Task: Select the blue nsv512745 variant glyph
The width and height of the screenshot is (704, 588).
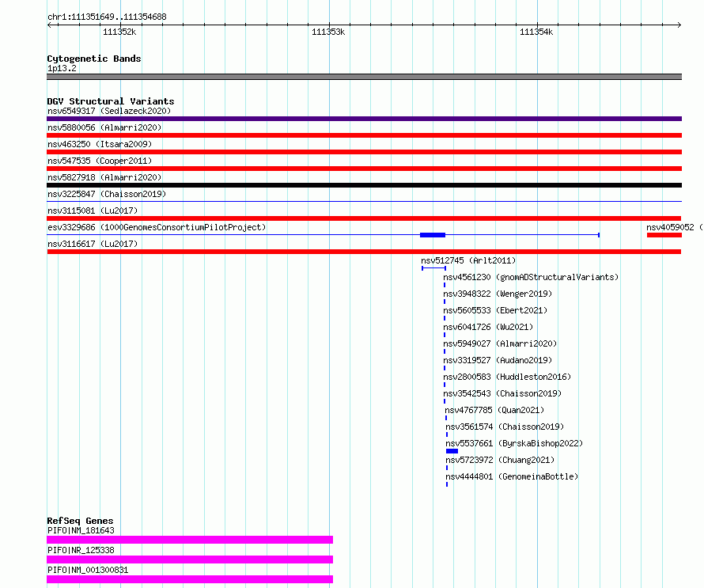Action: (433, 268)
